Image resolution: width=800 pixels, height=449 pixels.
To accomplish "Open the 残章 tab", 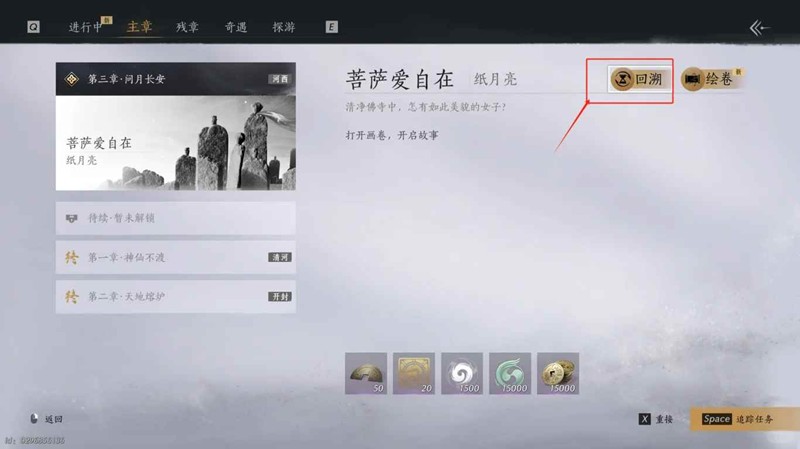I will pos(187,27).
